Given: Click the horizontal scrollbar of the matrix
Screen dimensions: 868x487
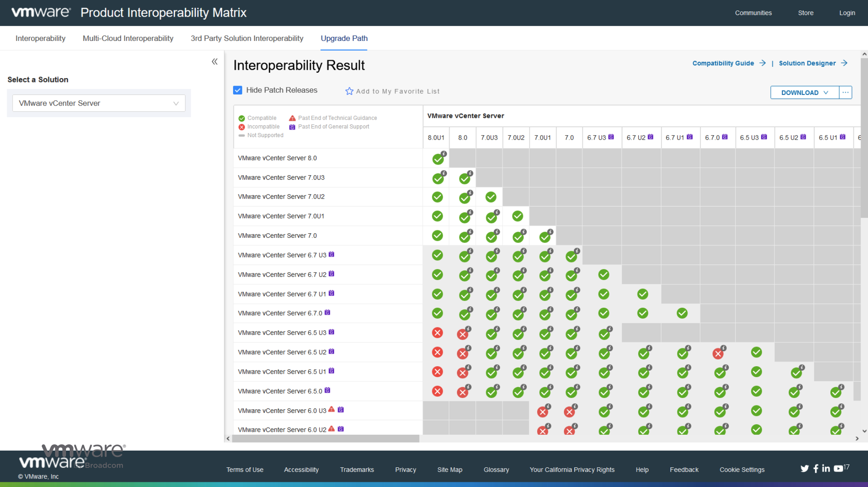Looking at the screenshot, I should pyautogui.click(x=326, y=439).
